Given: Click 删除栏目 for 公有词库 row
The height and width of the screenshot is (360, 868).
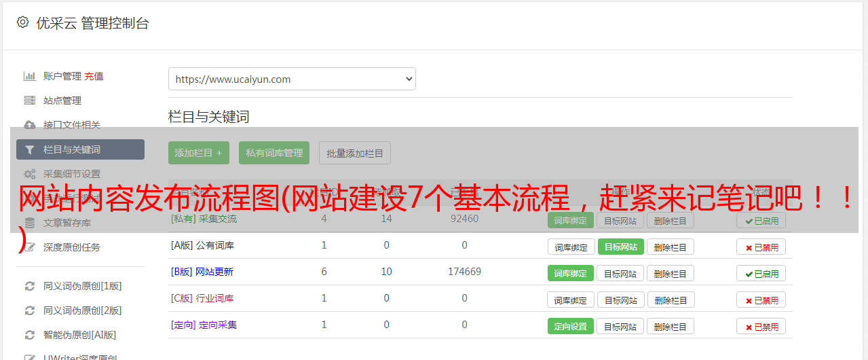Looking at the screenshot, I should [670, 247].
